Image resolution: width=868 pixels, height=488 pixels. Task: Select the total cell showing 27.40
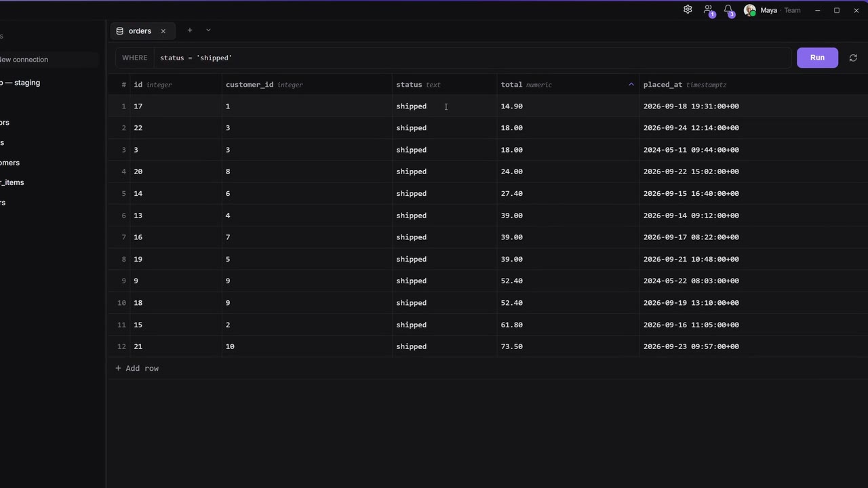click(x=568, y=194)
